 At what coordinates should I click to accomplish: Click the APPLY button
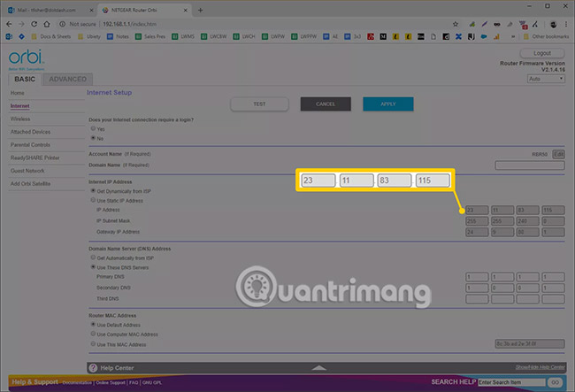[x=388, y=104]
